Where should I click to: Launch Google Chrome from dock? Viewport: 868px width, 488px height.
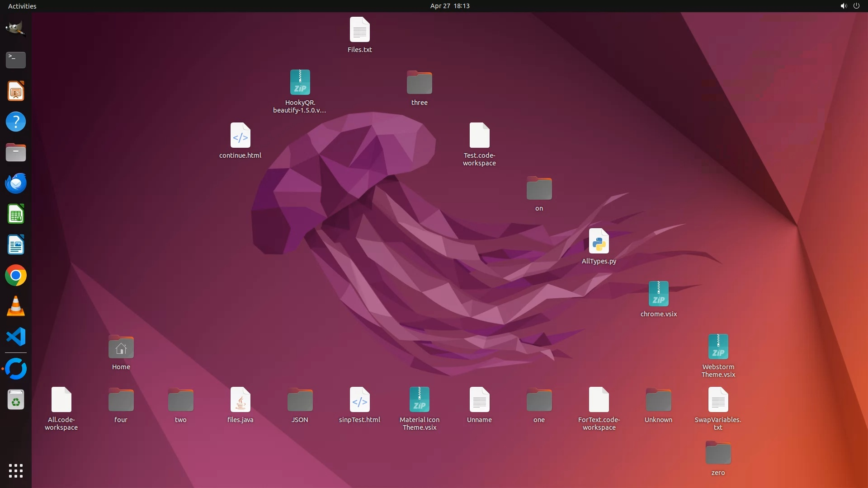(15, 276)
